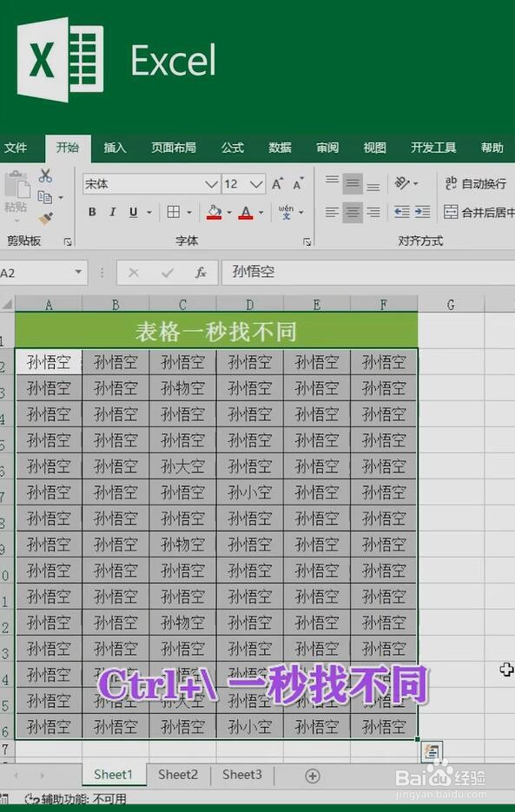Expand the Name Box dropdown arrow

[x=78, y=273]
